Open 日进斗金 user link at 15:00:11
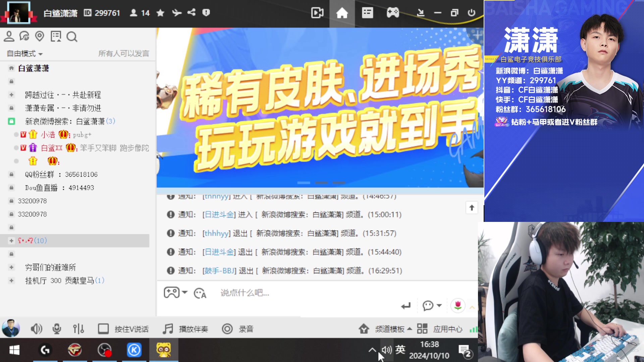Viewport: 644px width, 362px height. click(219, 215)
